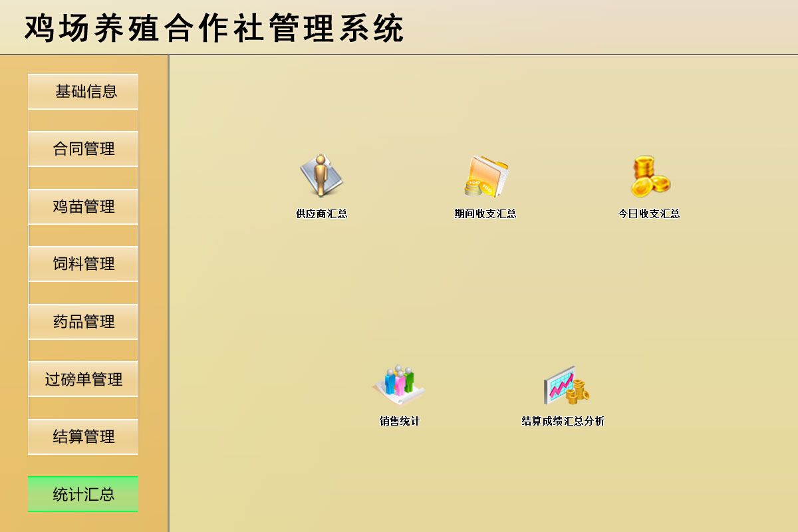798x532 pixels.
Task: Click the 结算成绩汇总分析 text label
Action: (x=563, y=422)
